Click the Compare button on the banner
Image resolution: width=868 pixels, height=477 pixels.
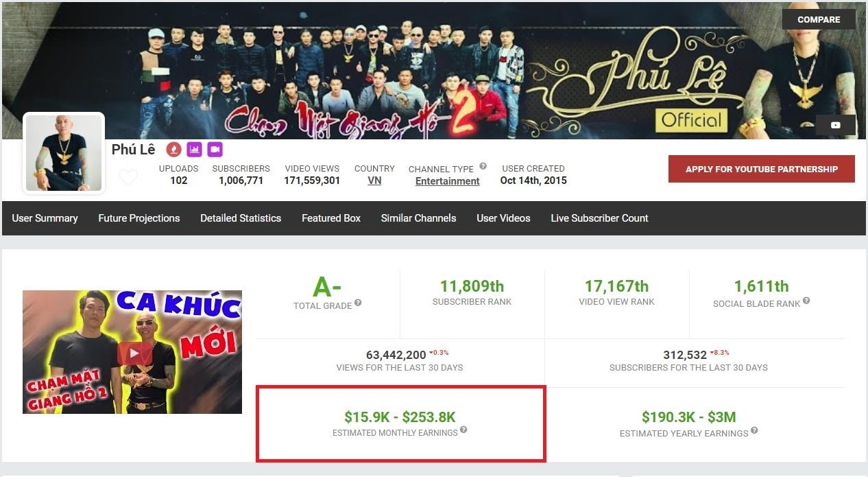coord(819,19)
